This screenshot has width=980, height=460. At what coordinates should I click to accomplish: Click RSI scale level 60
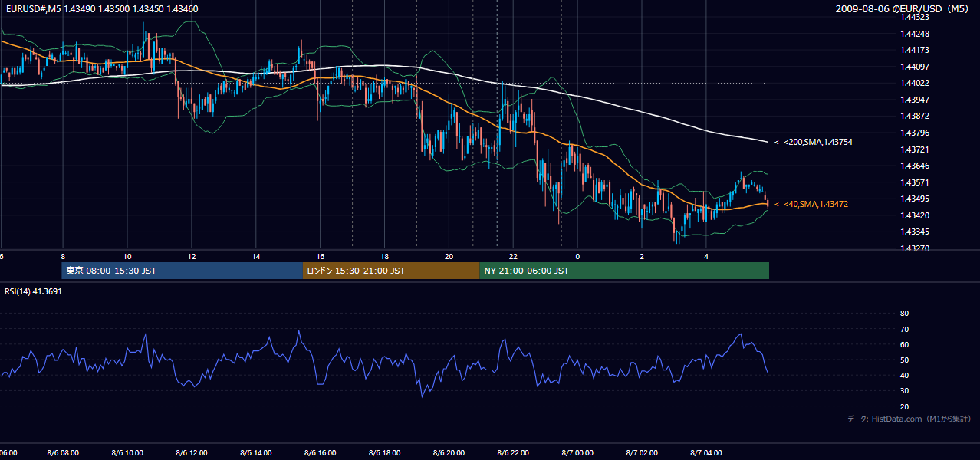[904, 344]
